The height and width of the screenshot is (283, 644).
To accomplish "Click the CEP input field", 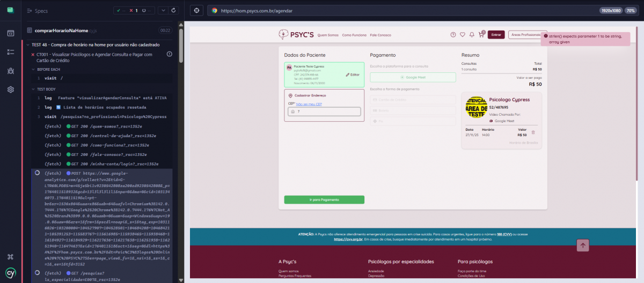I will (324, 111).
